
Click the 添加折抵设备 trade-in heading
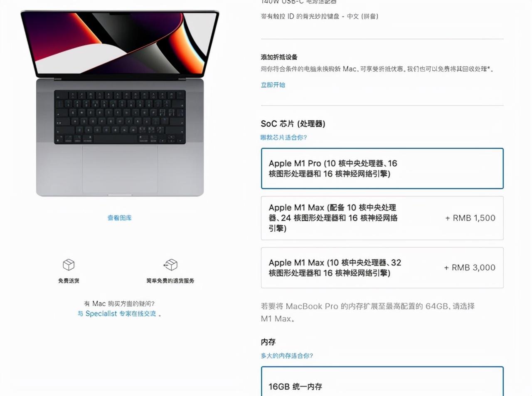[x=279, y=57]
